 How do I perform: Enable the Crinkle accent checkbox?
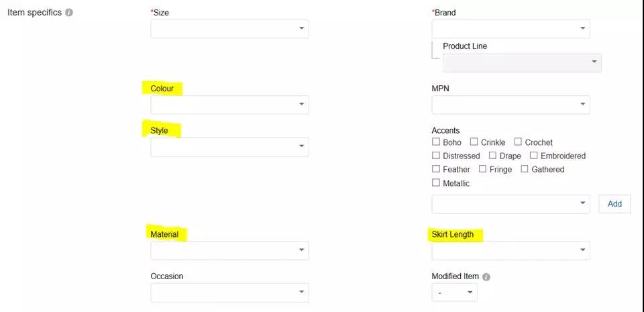coord(474,142)
